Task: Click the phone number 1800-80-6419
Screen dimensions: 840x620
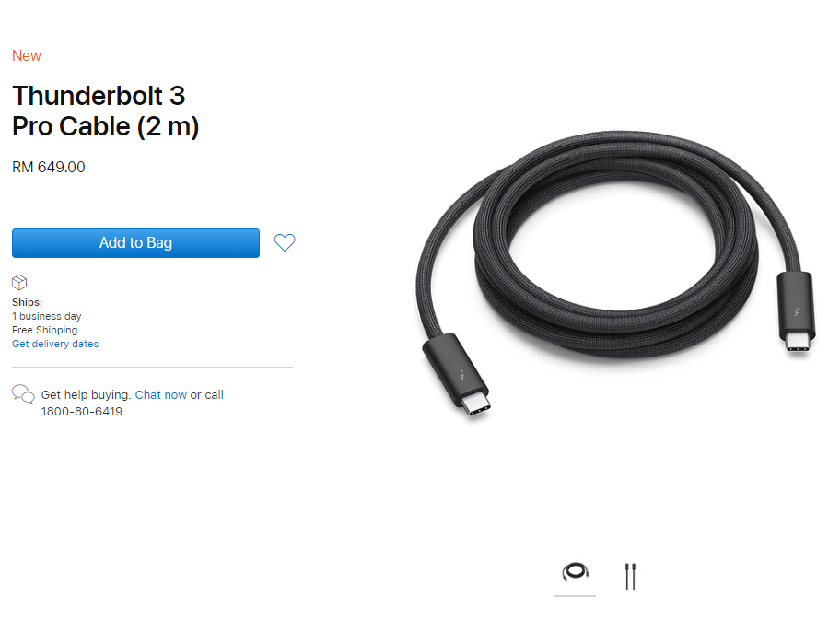Action: (83, 412)
